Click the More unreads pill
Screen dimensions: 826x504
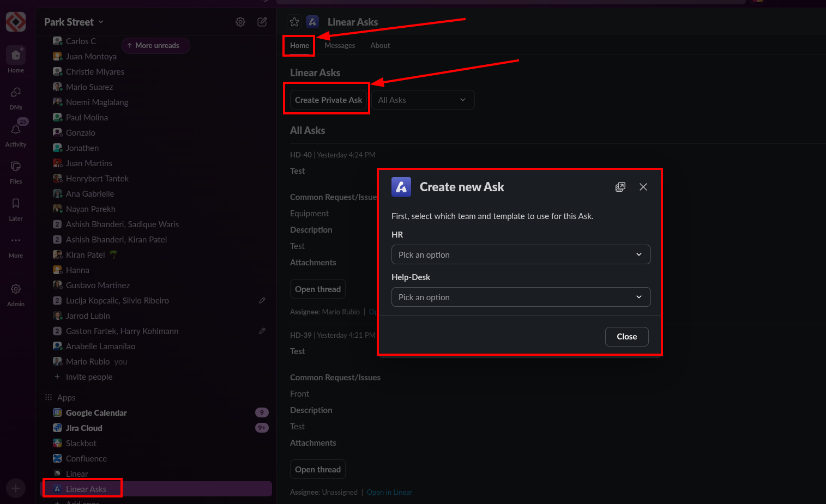(155, 45)
